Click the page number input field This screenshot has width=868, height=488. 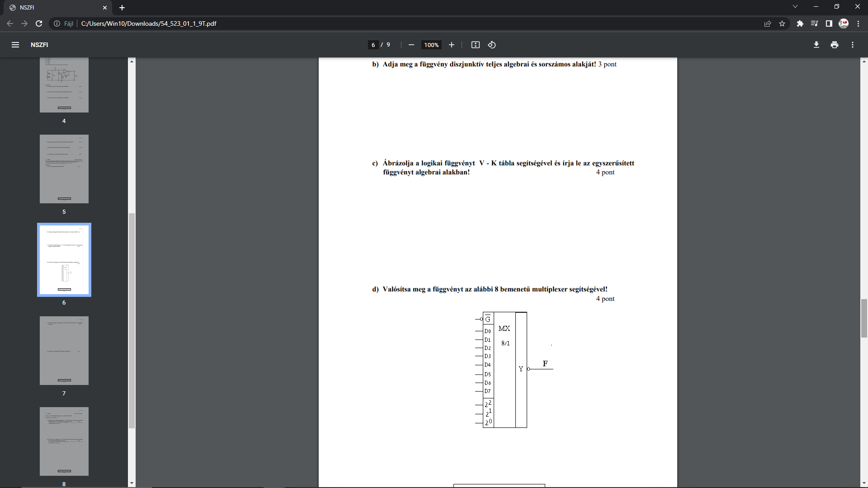373,45
